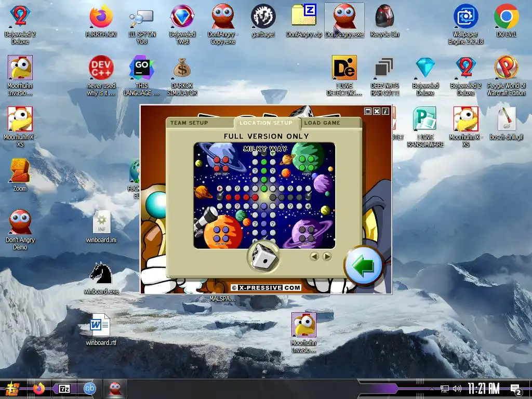Screen dimensions: 532x399
Task: Launch the DARKOK SIMULATOR money bag icon
Action: (x=182, y=76)
